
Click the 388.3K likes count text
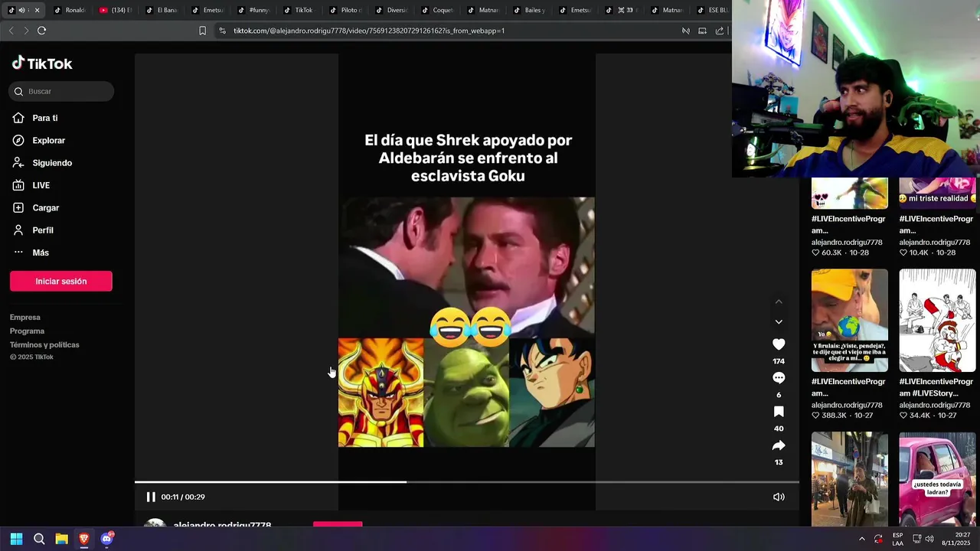pos(834,416)
